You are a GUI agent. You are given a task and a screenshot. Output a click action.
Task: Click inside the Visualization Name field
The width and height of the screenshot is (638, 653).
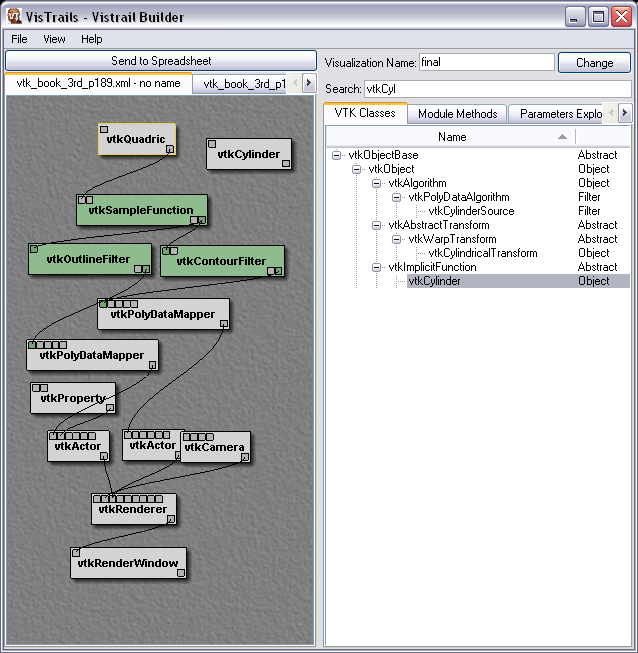pyautogui.click(x=486, y=62)
